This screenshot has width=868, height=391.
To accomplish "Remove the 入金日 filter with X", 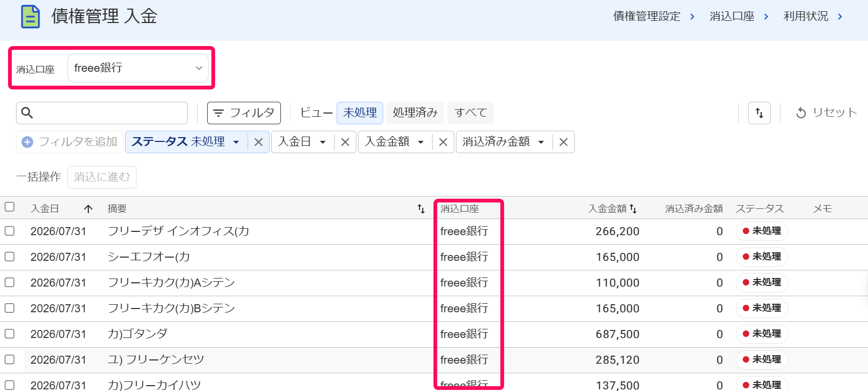I will pyautogui.click(x=345, y=142).
